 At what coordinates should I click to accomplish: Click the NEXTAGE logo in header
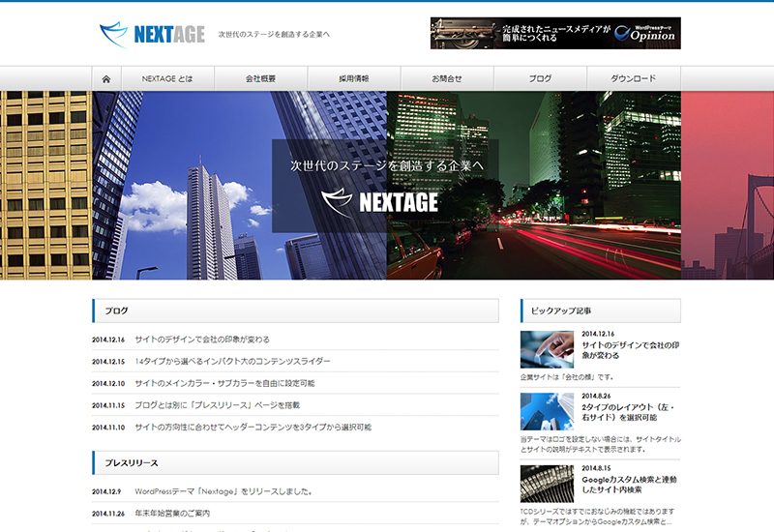pyautogui.click(x=152, y=34)
